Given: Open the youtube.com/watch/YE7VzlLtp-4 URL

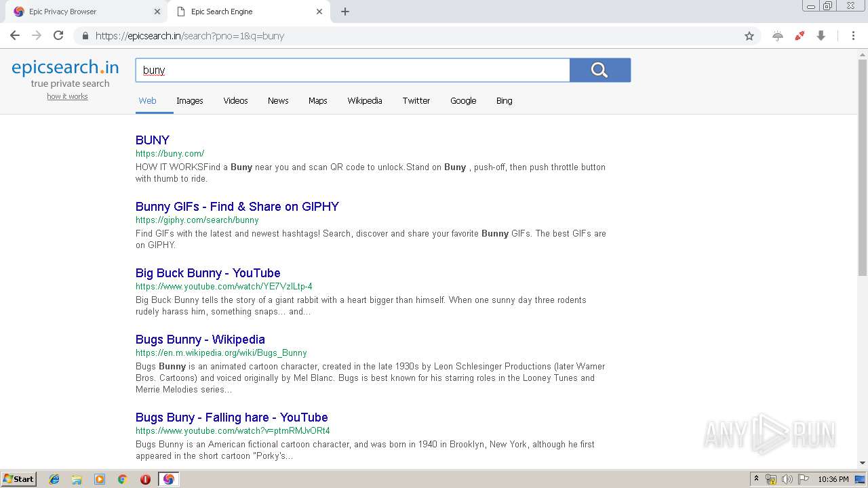Looking at the screenshot, I should [x=224, y=286].
